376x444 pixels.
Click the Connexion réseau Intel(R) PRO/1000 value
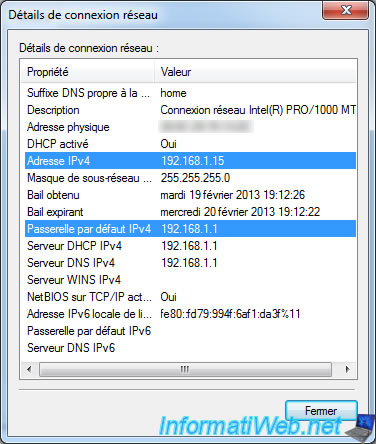coord(258,110)
